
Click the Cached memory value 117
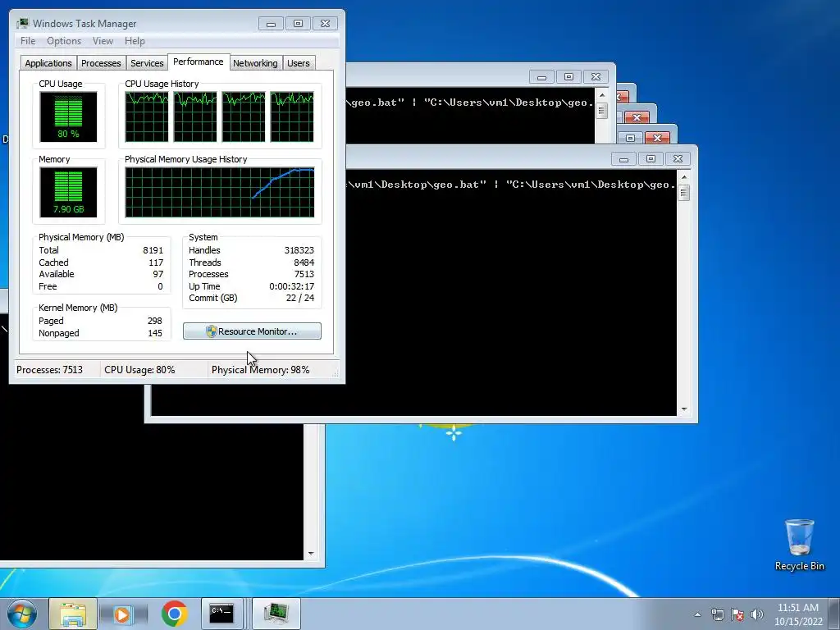pos(156,262)
